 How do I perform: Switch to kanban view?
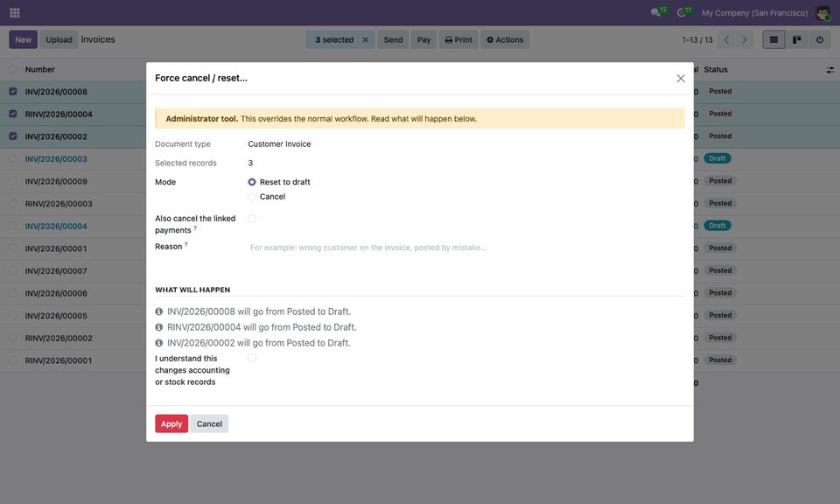(x=796, y=39)
